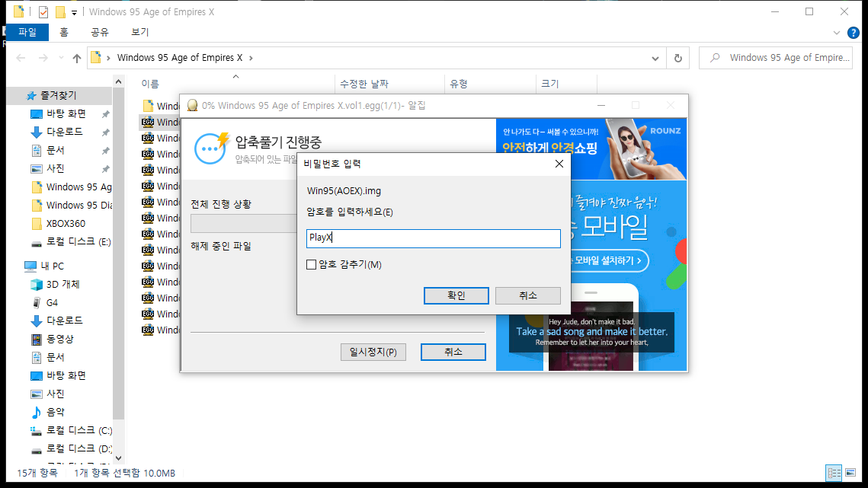This screenshot has height=488, width=868.
Task: Click pin icon next to 다운로드
Action: click(x=105, y=132)
